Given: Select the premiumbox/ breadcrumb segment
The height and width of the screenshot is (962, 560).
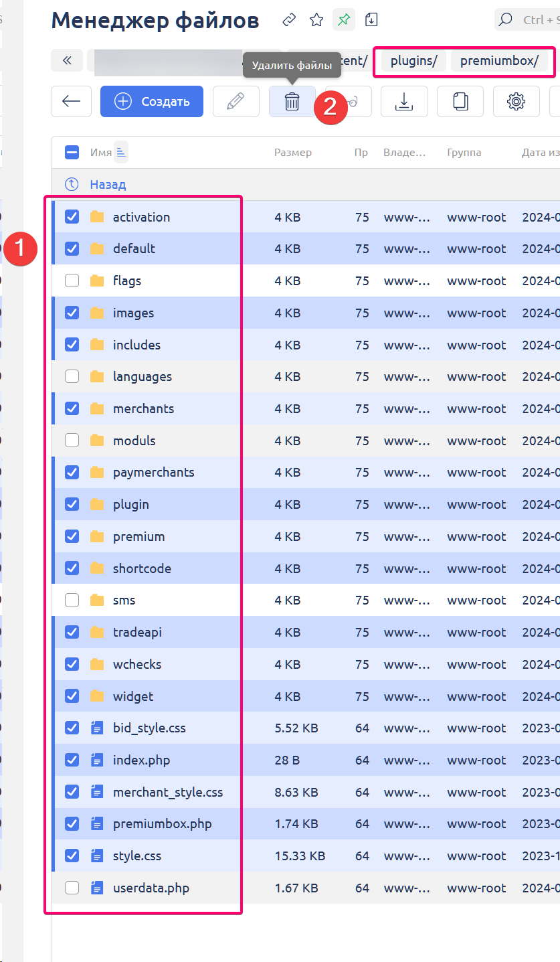Looking at the screenshot, I should pos(499,61).
